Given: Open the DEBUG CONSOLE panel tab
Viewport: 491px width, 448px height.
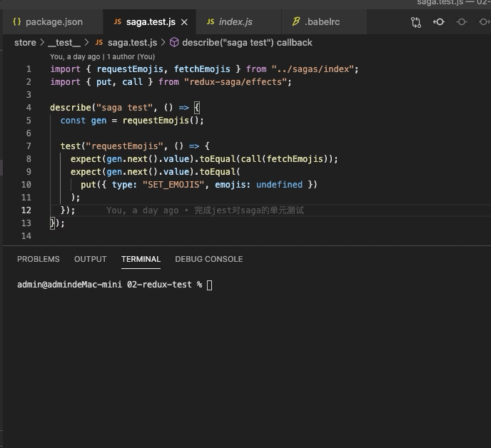Looking at the screenshot, I should [209, 259].
